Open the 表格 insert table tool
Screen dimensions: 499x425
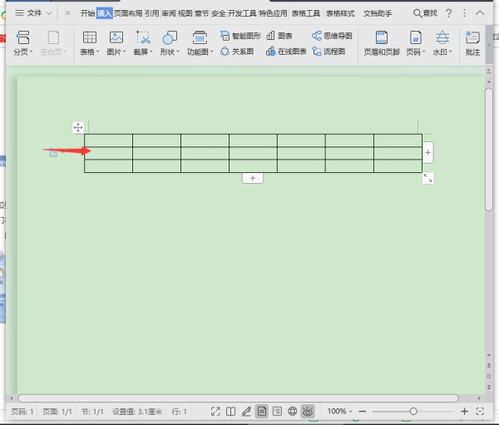[89, 43]
